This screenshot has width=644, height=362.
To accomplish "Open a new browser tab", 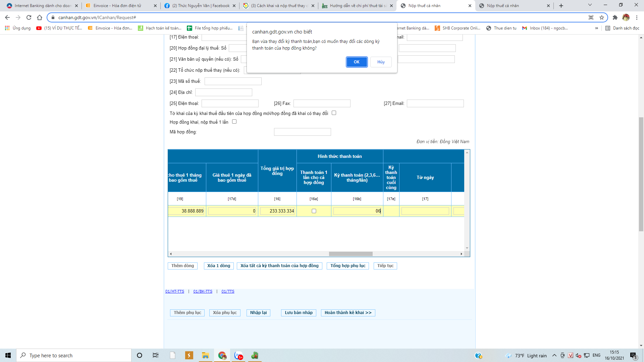I will point(561,6).
